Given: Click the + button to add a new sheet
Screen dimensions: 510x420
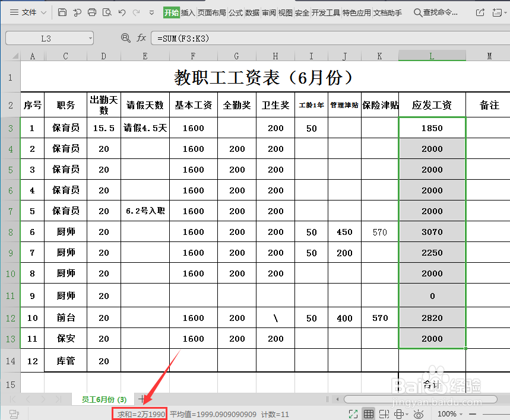Looking at the screenshot, I should (141, 399).
